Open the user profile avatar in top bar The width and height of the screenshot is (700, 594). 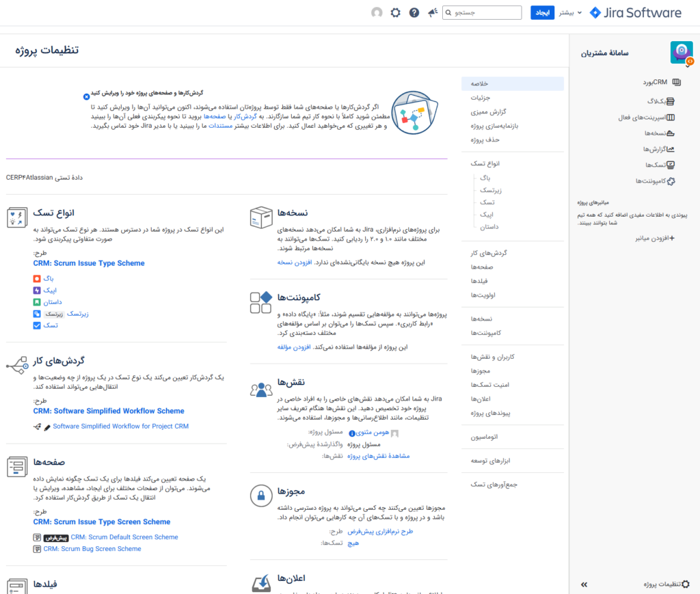pyautogui.click(x=377, y=12)
